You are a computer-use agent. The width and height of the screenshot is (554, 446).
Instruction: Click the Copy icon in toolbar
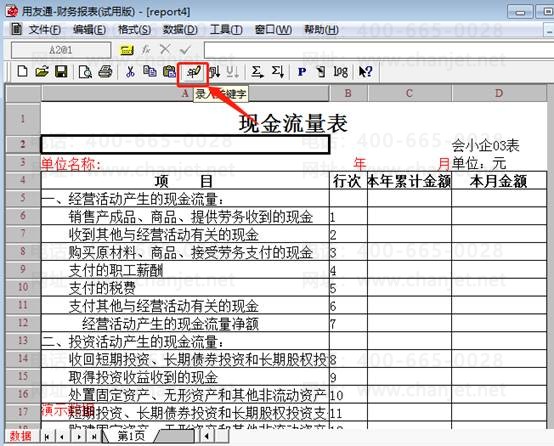(x=150, y=72)
